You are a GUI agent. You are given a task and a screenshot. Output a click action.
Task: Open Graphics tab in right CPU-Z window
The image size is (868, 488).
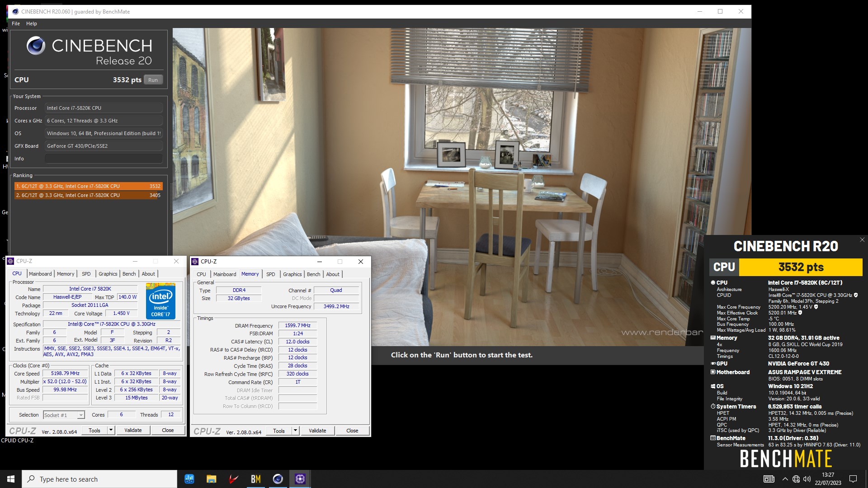(292, 274)
